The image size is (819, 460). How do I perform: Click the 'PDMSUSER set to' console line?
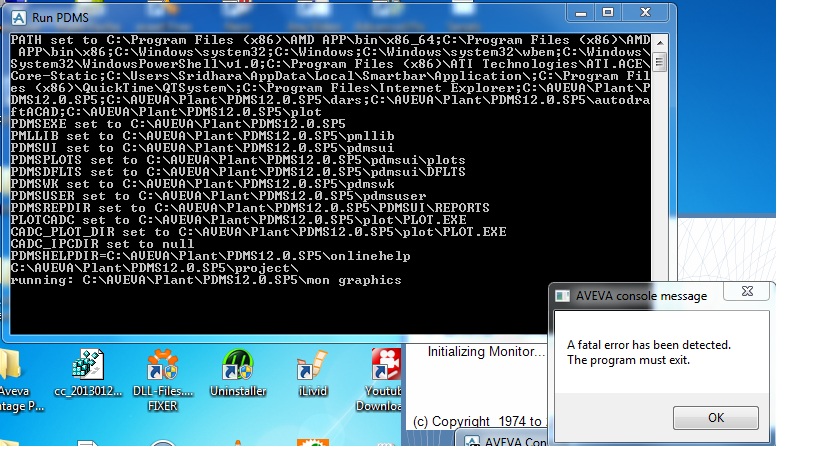[218, 196]
